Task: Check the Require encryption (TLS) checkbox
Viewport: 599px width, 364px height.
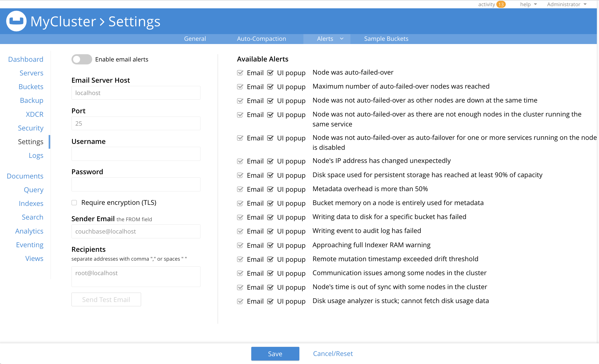Action: point(74,203)
